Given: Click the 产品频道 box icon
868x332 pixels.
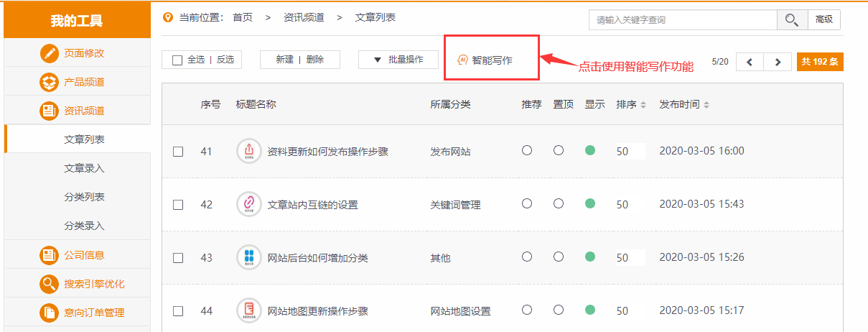Looking at the screenshot, I should point(49,82).
